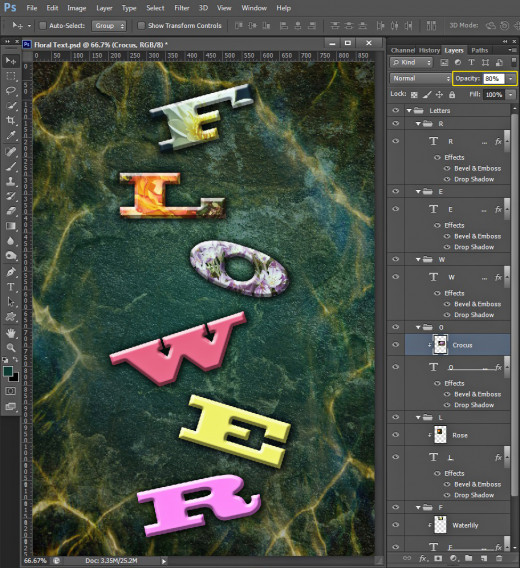Pick the Zoom tool in toolbar
This screenshot has height=568, width=520.
pos(11,348)
